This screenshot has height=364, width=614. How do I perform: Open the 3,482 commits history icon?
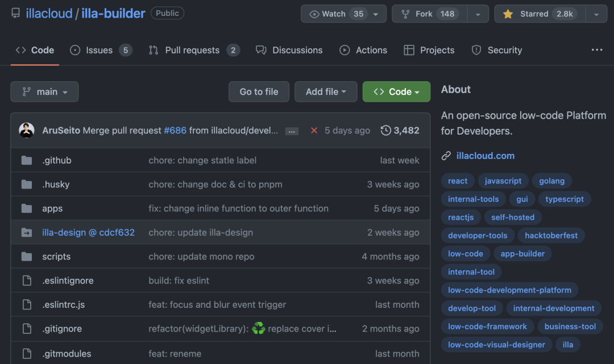[x=385, y=130]
